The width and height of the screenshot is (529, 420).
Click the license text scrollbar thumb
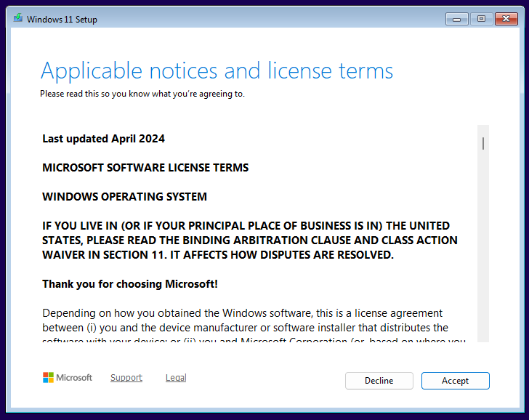coord(483,143)
